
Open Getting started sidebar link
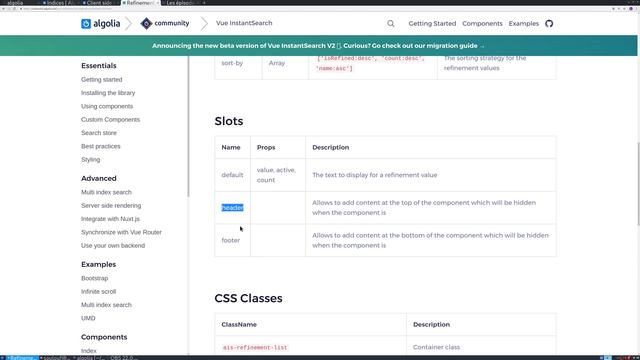tap(102, 80)
